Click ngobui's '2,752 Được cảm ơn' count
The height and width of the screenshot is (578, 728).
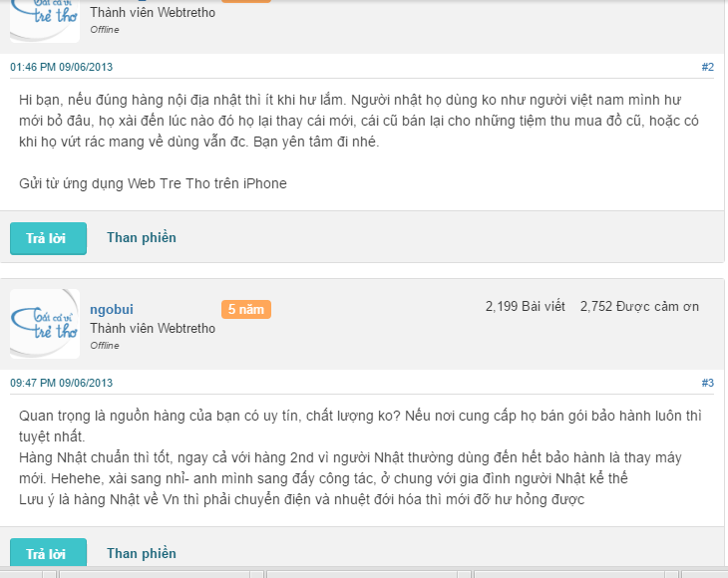pos(639,306)
